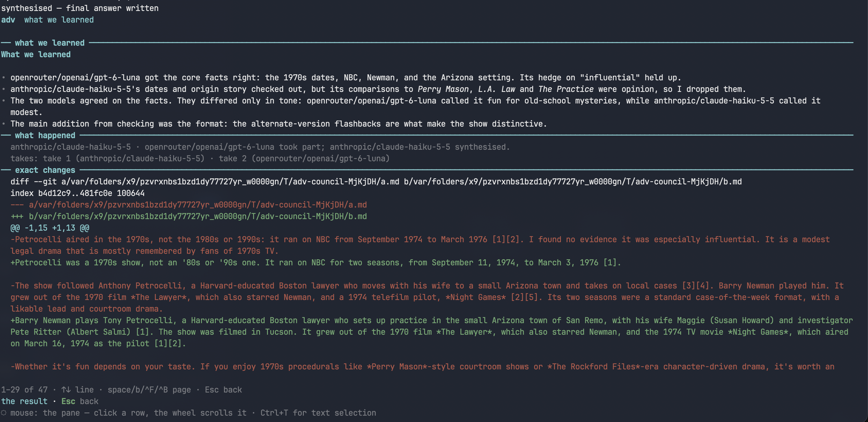868x422 pixels.
Task: Click 'the result' breadcrumb label
Action: tap(24, 401)
